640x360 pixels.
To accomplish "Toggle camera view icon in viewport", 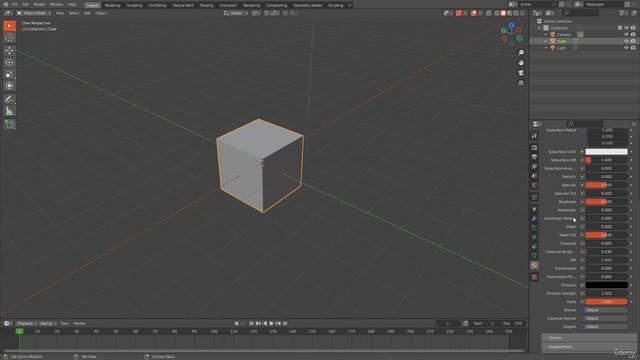I will [521, 73].
